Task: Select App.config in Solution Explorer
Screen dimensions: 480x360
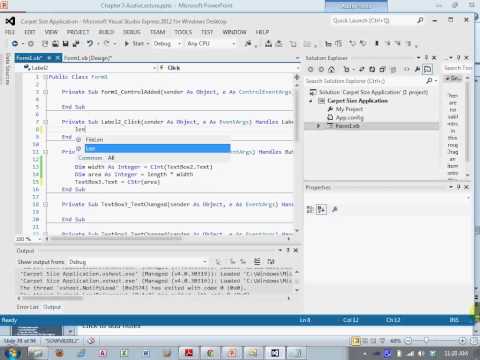Action: pos(349,117)
